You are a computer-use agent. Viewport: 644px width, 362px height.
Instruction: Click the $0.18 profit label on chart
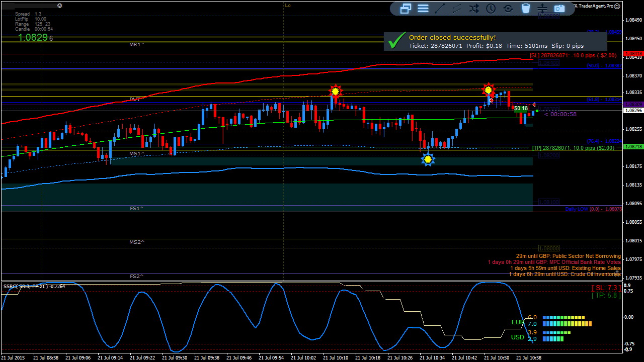pos(521,109)
